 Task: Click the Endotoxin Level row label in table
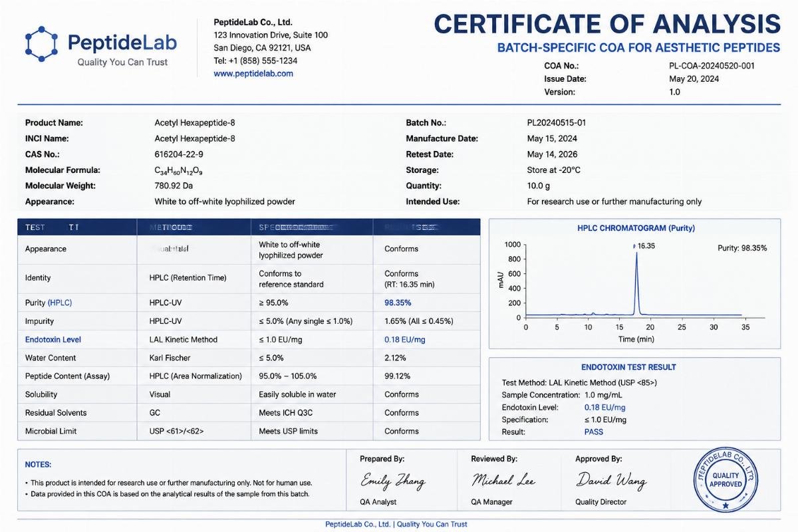(53, 339)
